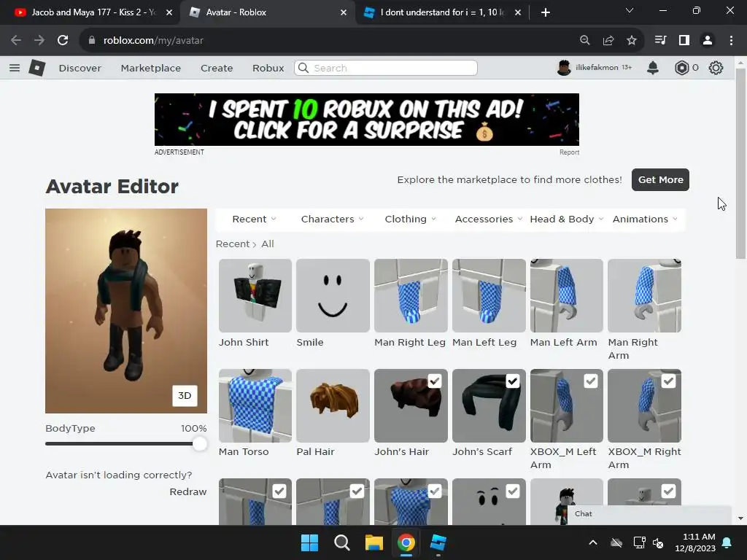This screenshot has height=560, width=747.
Task: Click the search magnifier in Roblox search box
Action: (303, 68)
